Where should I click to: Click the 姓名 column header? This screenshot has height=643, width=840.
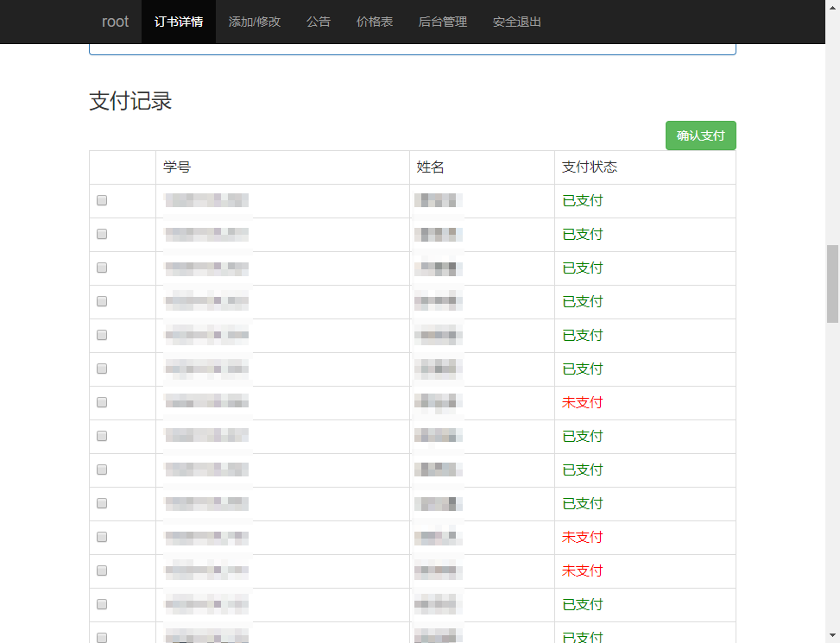coord(431,167)
